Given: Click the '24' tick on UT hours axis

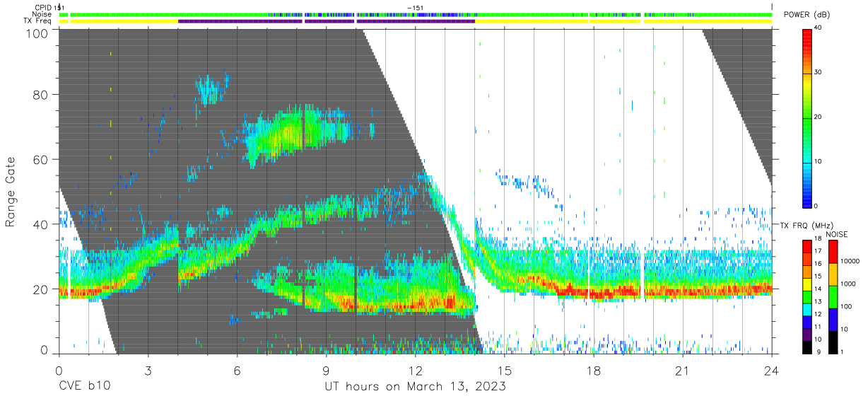Looking at the screenshot, I should pyautogui.click(x=772, y=371).
